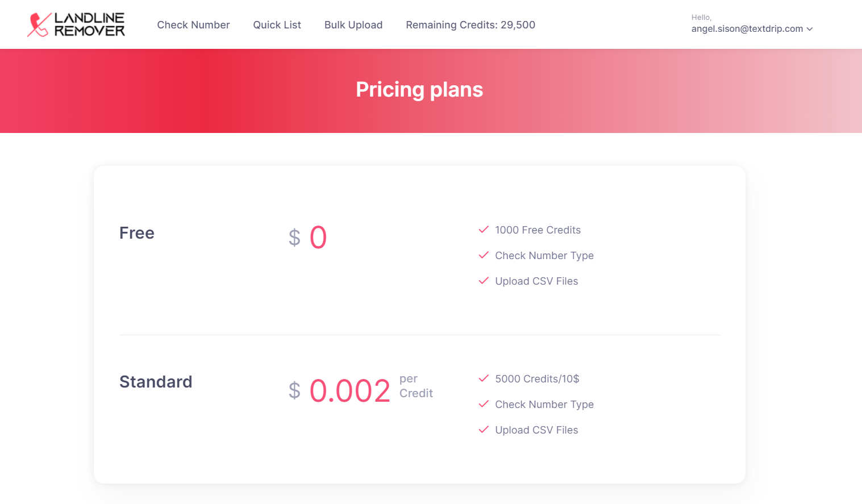Click checkmark beside Free plan Upload CSV Files
The image size is (862, 504).
coord(484,281)
